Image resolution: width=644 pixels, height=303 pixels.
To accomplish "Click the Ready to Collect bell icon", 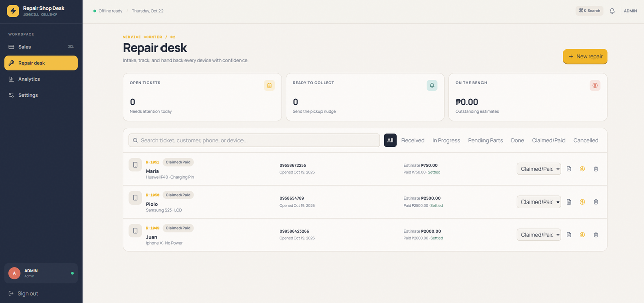I will 432,85.
